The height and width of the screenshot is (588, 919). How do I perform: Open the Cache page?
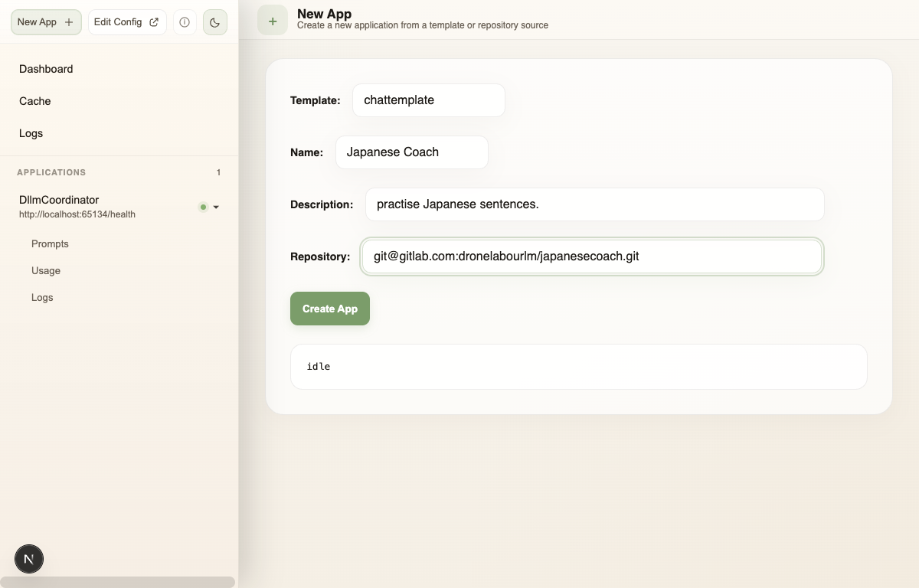(35, 101)
